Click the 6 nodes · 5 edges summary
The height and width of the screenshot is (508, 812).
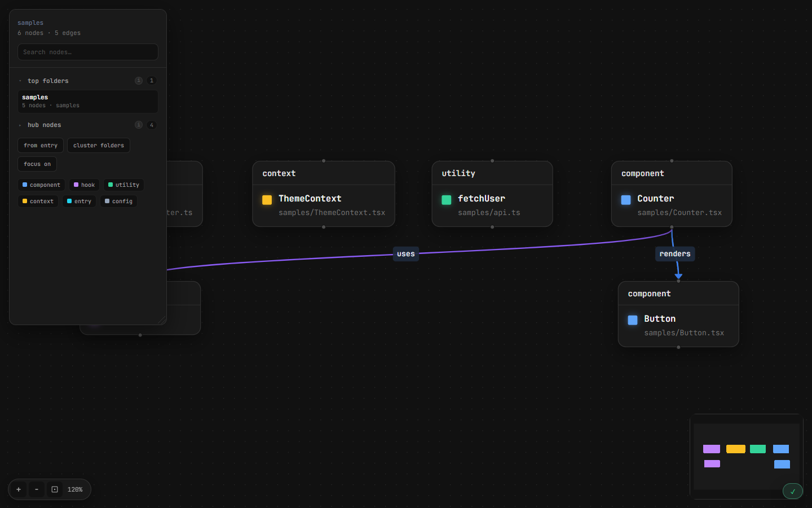pyautogui.click(x=49, y=33)
